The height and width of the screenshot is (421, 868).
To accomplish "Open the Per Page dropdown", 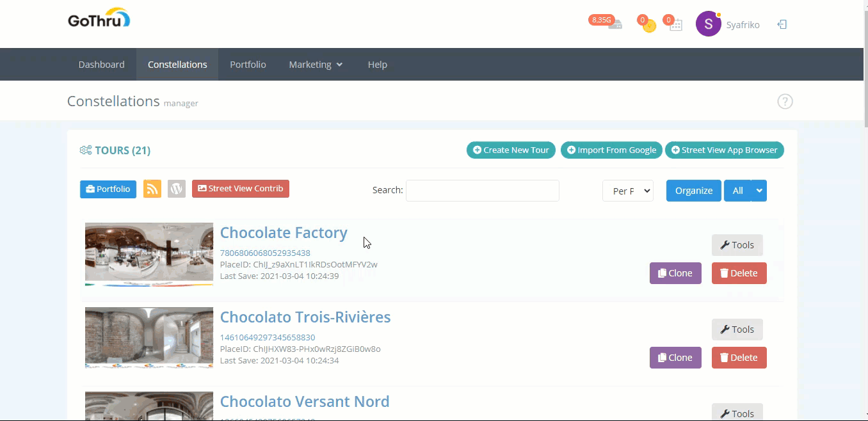I will point(628,191).
